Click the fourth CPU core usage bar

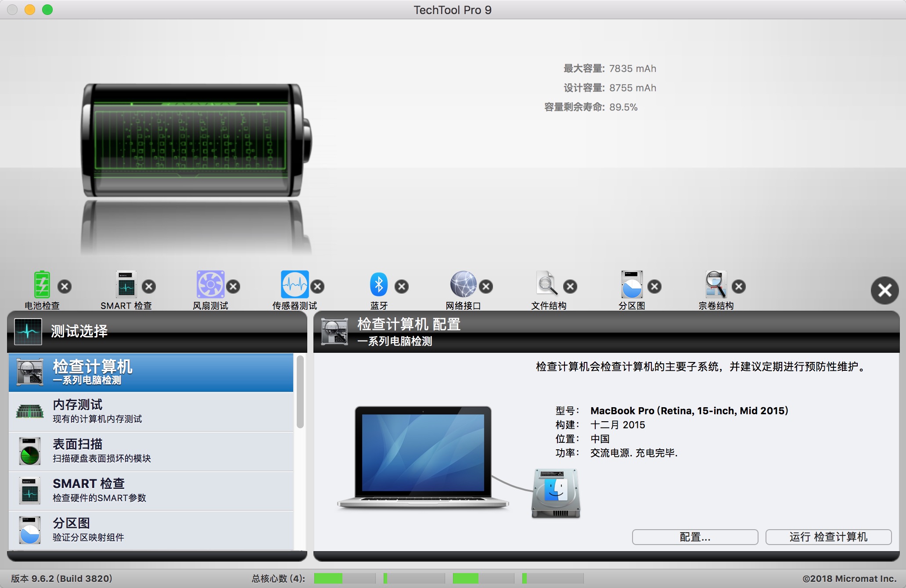(x=553, y=578)
